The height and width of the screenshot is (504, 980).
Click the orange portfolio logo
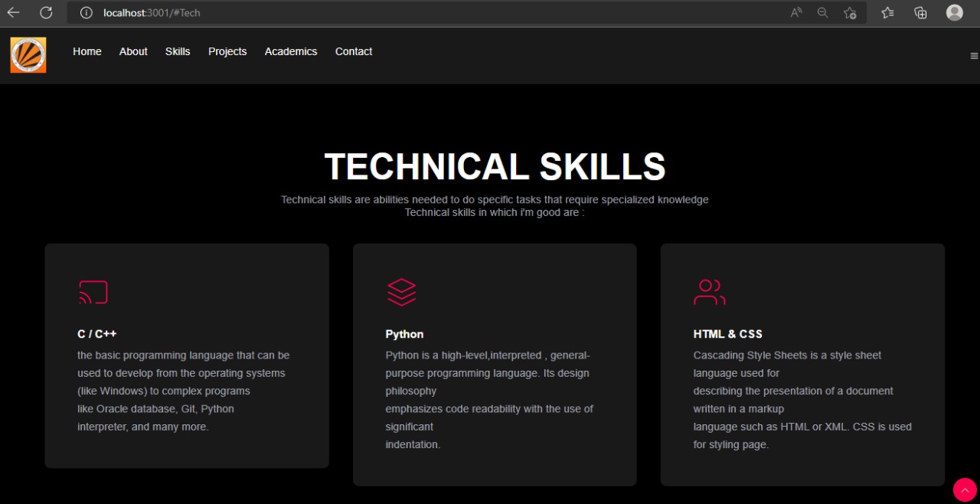pos(28,54)
